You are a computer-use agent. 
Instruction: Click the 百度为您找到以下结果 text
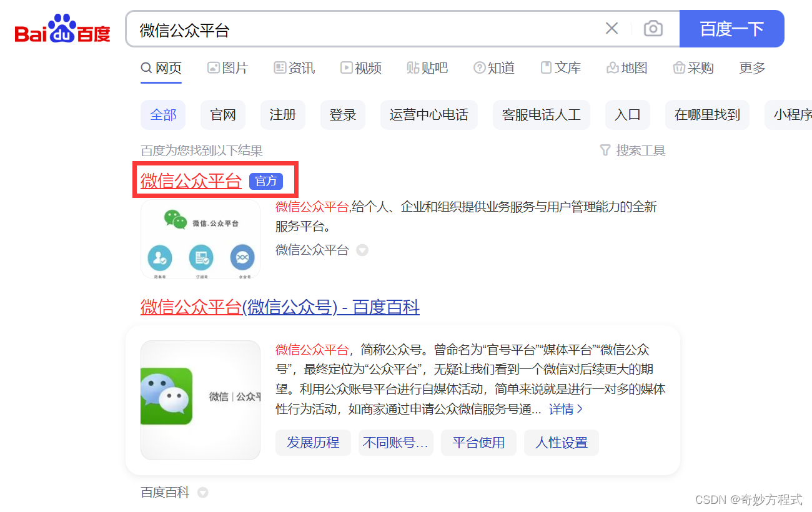202,150
